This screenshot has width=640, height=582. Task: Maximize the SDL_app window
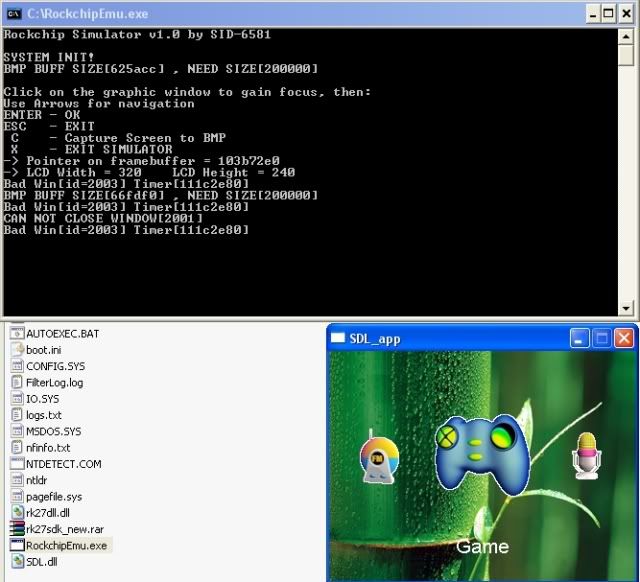click(x=602, y=339)
